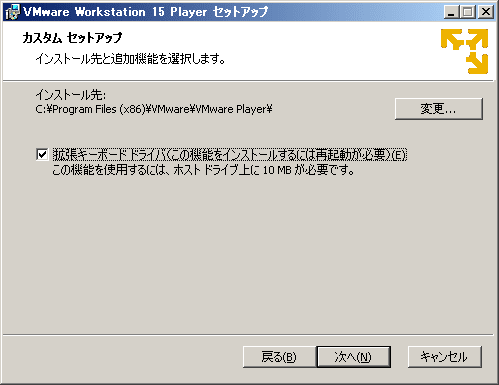499x385 pixels.
Task: Click the 10 MB disk space requirement text
Action: [203, 170]
